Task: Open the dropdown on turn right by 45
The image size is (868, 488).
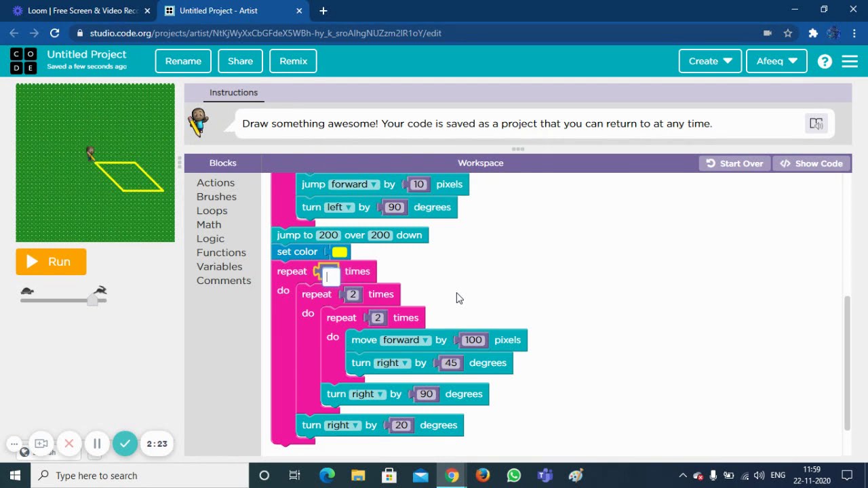Action: click(393, 363)
